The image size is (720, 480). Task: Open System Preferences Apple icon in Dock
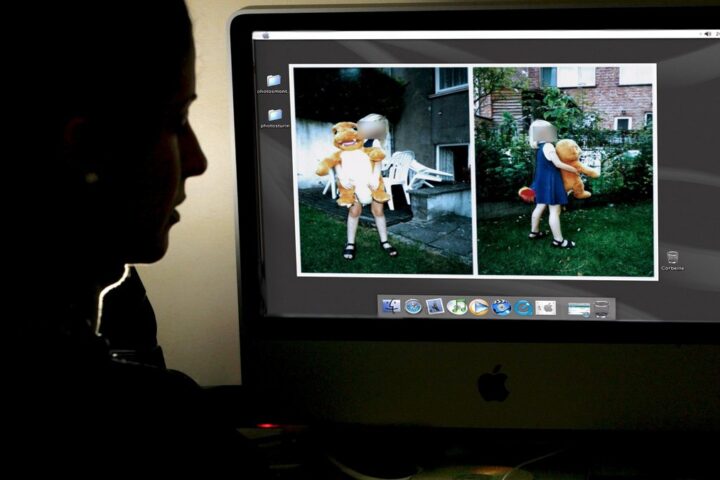tap(546, 308)
